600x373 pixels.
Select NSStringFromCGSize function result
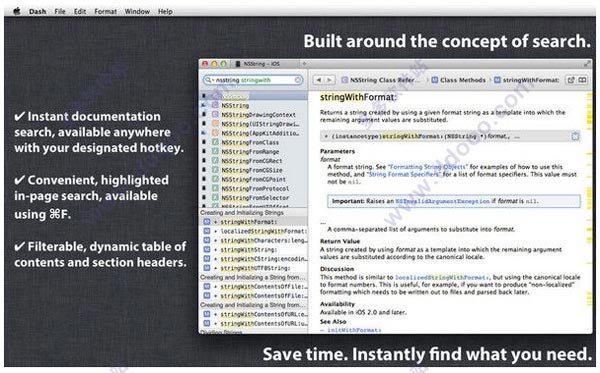[253, 170]
